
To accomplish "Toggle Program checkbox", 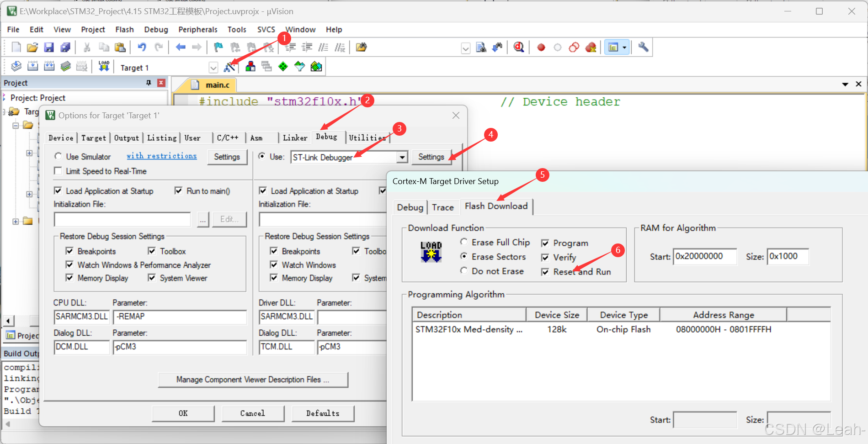I will [x=545, y=243].
